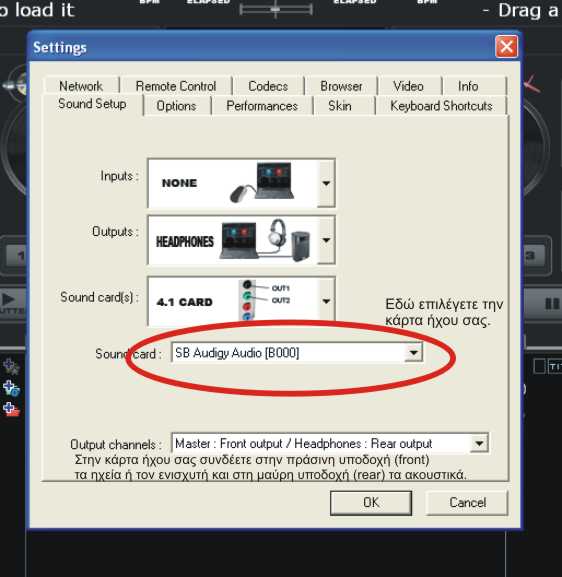Screen dimensions: 562x577
Task: Toggle the checkbox in the browser header
Action: (x=539, y=366)
